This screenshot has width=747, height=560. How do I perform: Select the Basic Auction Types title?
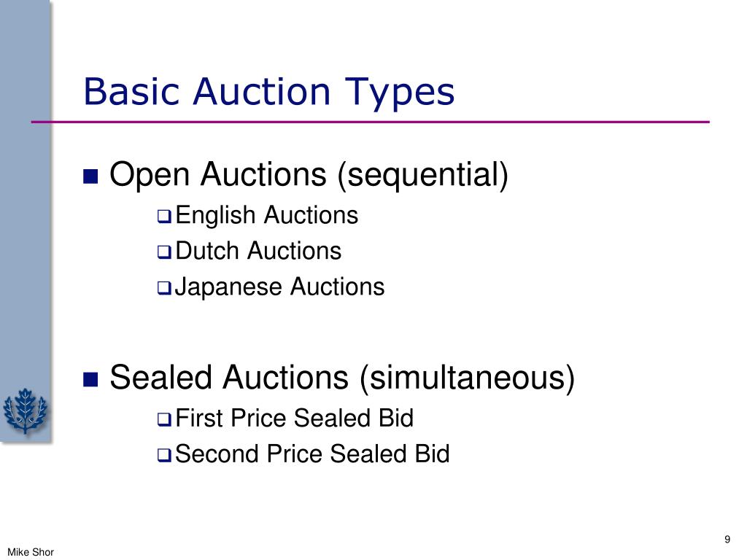pos(269,92)
